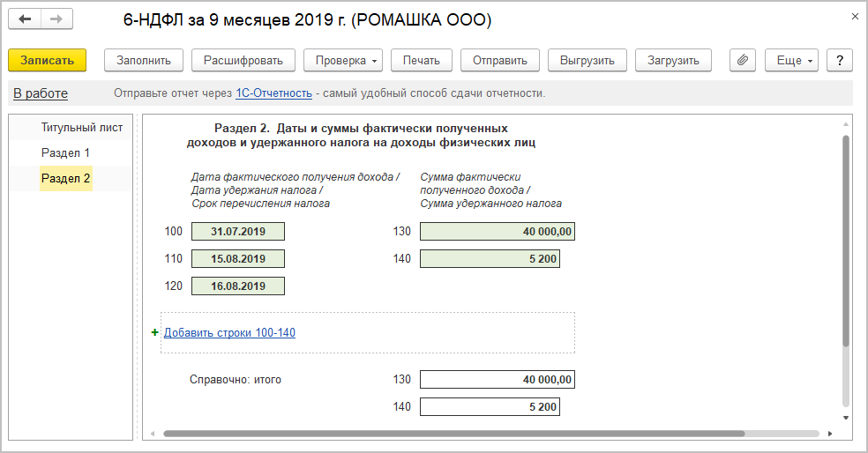Screen dimensions: 868x453
Task: Click the forward navigation arrow
Action: point(56,19)
